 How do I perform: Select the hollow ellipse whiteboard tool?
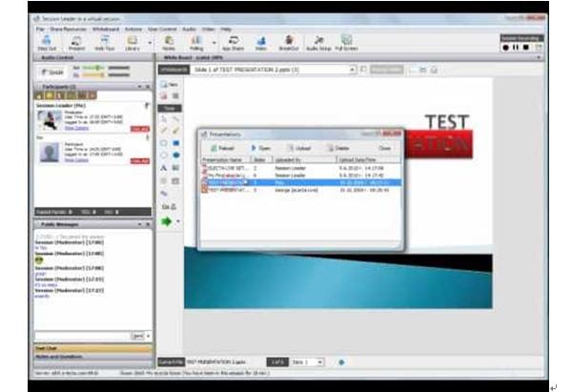click(164, 155)
